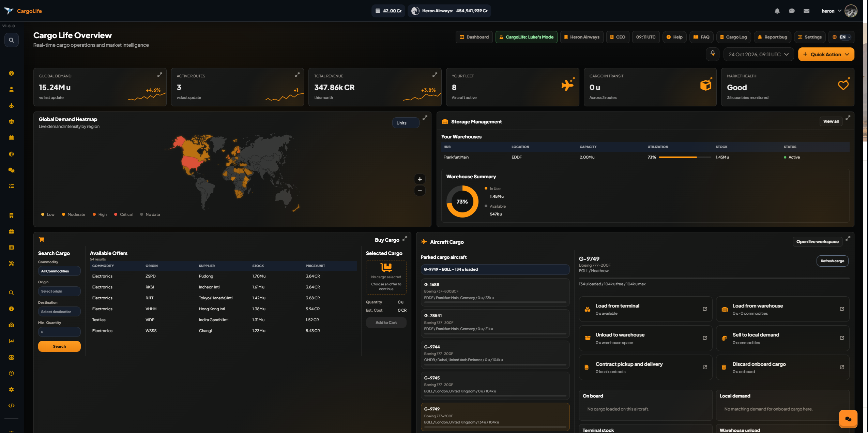Open the Cargo Log tab

point(733,37)
